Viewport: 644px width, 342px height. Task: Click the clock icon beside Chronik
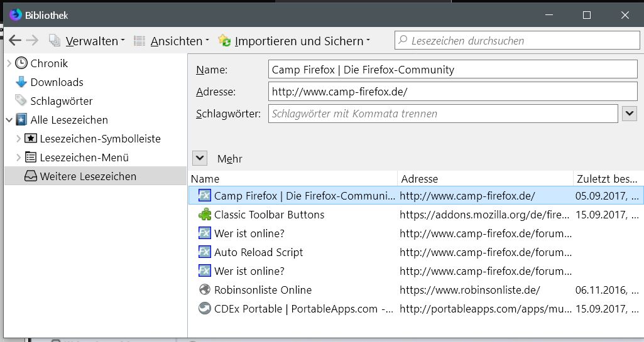21,63
